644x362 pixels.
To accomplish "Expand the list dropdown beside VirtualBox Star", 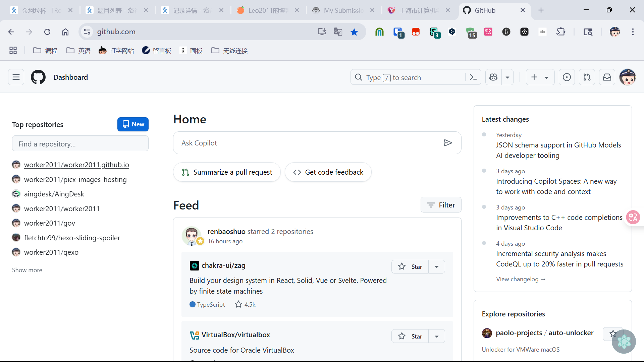I will (437, 336).
